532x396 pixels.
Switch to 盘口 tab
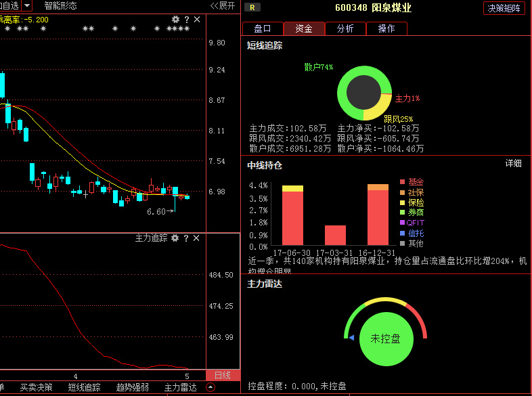coord(263,28)
